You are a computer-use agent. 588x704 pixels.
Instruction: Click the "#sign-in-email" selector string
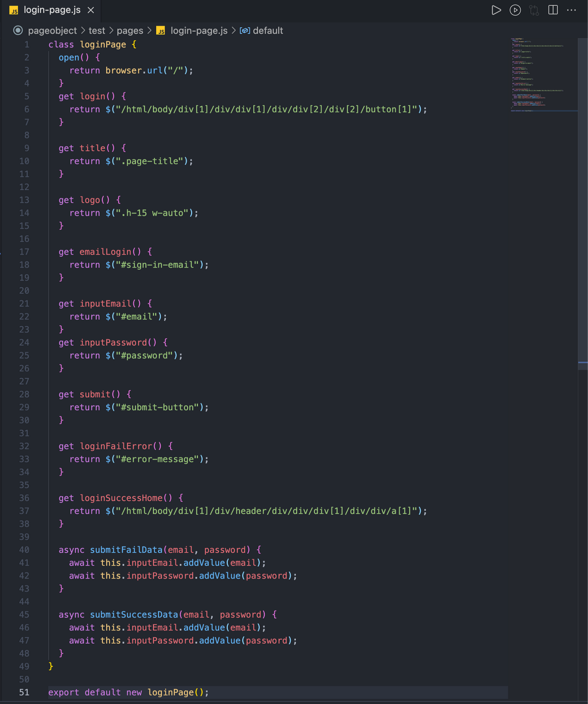157,265
